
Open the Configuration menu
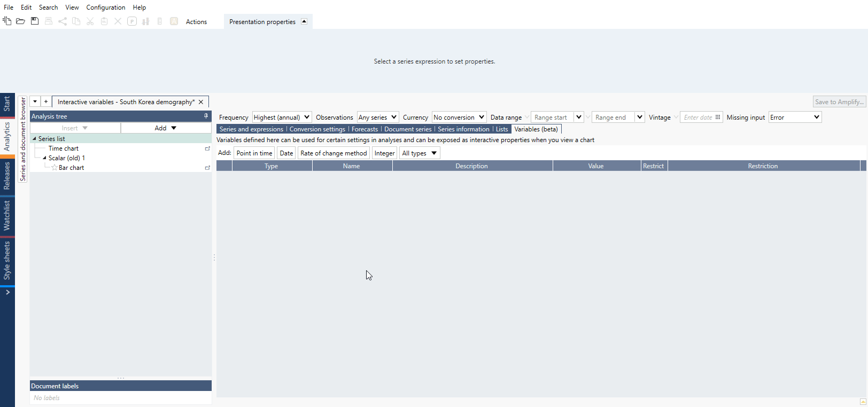(105, 7)
